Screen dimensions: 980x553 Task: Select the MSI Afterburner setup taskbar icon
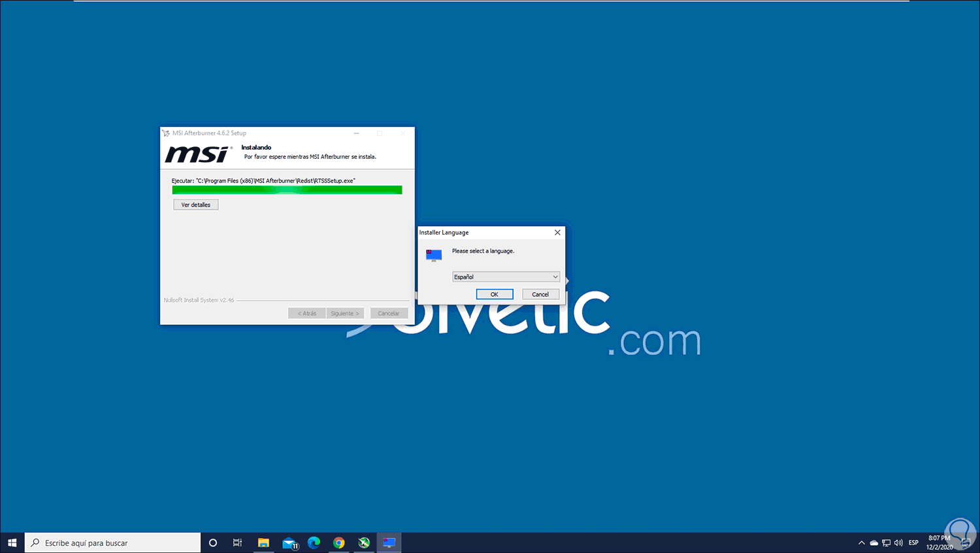[x=364, y=543]
